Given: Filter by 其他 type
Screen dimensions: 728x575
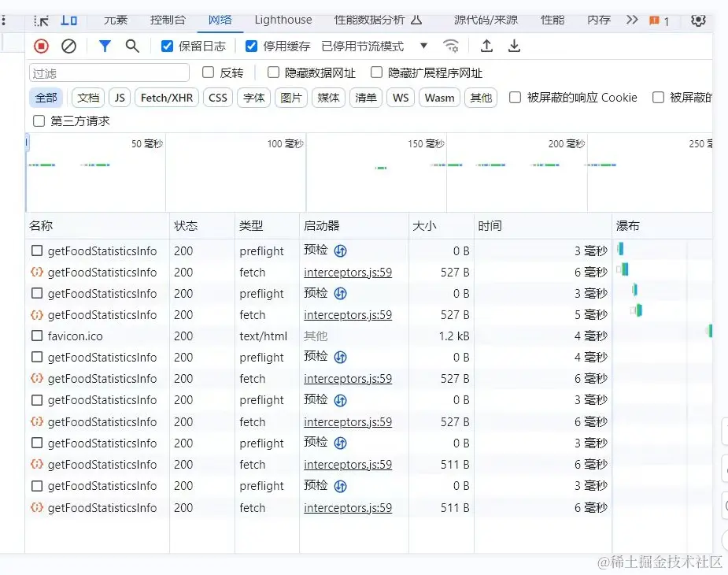Looking at the screenshot, I should tap(481, 98).
